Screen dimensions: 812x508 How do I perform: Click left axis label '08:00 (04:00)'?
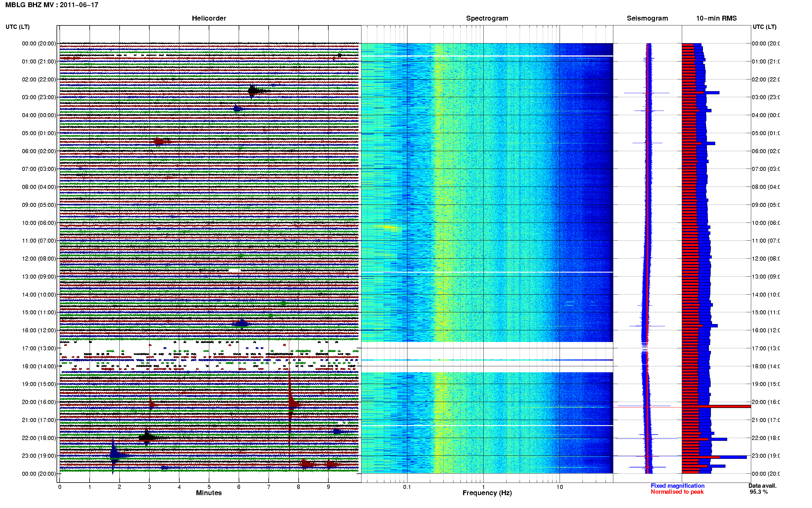click(x=39, y=187)
